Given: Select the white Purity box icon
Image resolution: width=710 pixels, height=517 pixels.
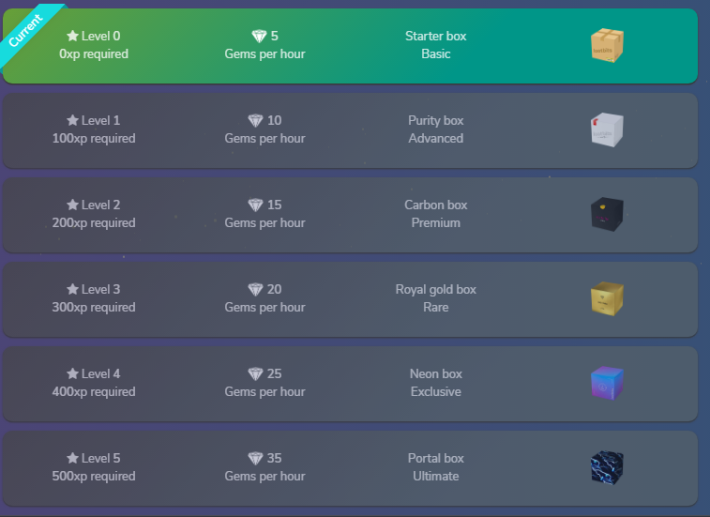Looking at the screenshot, I should point(607,129).
